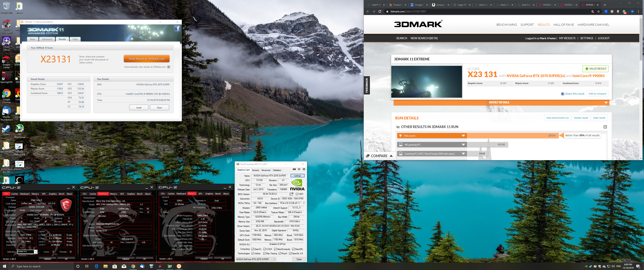Screen dimensions: 644x270
Task: Open Recycle Bin on the desktop
Action: click(7, 8)
